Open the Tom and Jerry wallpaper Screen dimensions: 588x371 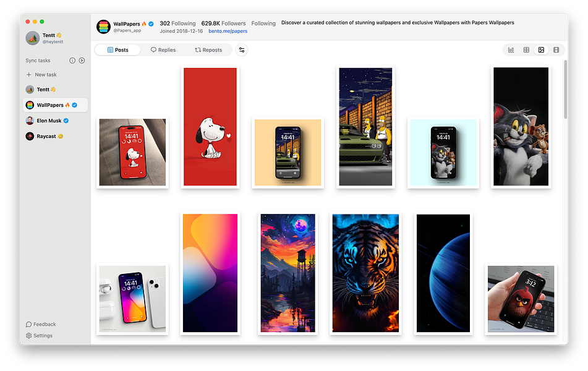click(x=521, y=127)
